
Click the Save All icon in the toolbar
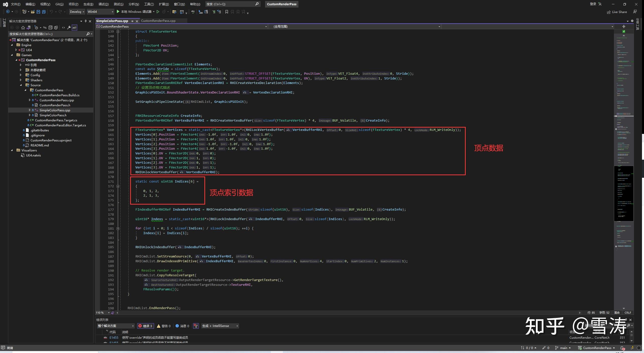click(44, 12)
